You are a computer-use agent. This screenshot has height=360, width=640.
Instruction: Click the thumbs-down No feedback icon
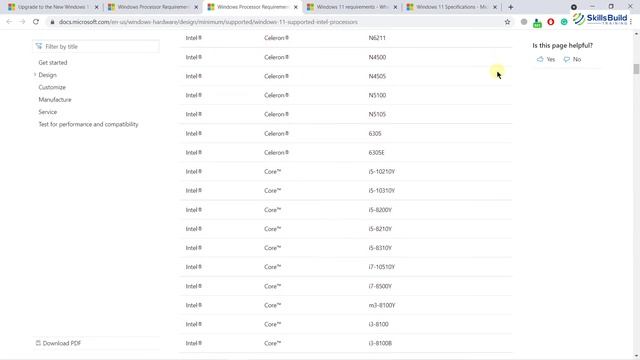tap(567, 60)
